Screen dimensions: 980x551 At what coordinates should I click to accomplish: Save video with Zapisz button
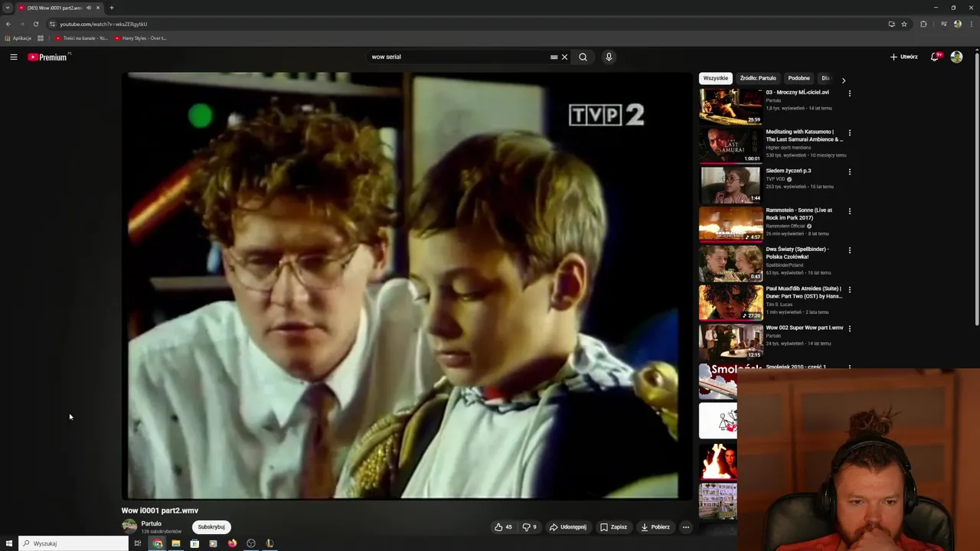pyautogui.click(x=613, y=527)
